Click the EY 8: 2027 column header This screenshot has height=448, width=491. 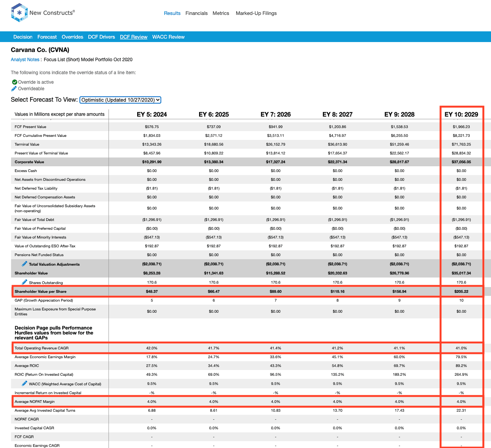point(337,114)
